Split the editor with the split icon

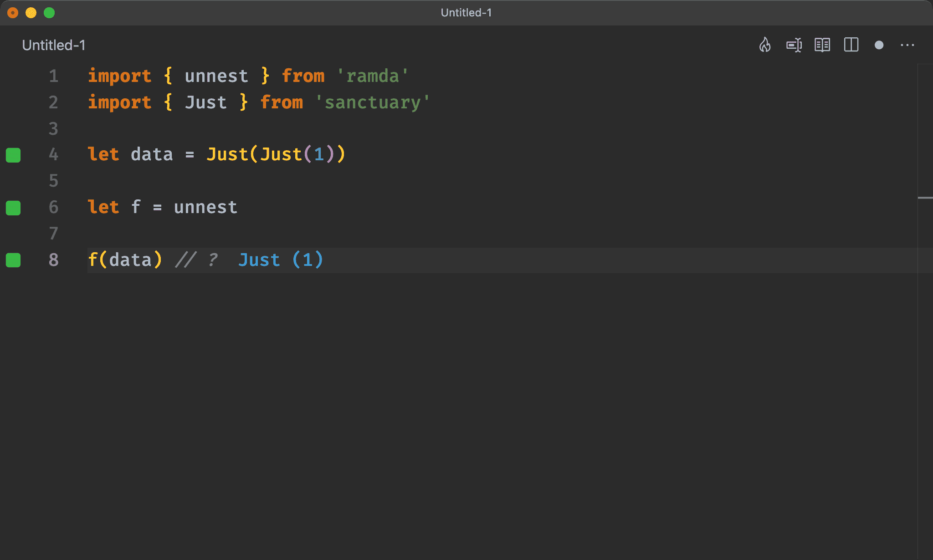coord(851,45)
